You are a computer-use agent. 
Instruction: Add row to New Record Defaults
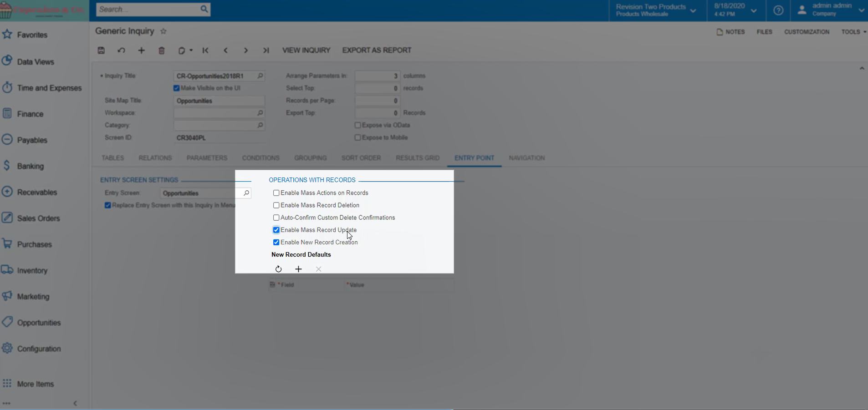(x=298, y=269)
